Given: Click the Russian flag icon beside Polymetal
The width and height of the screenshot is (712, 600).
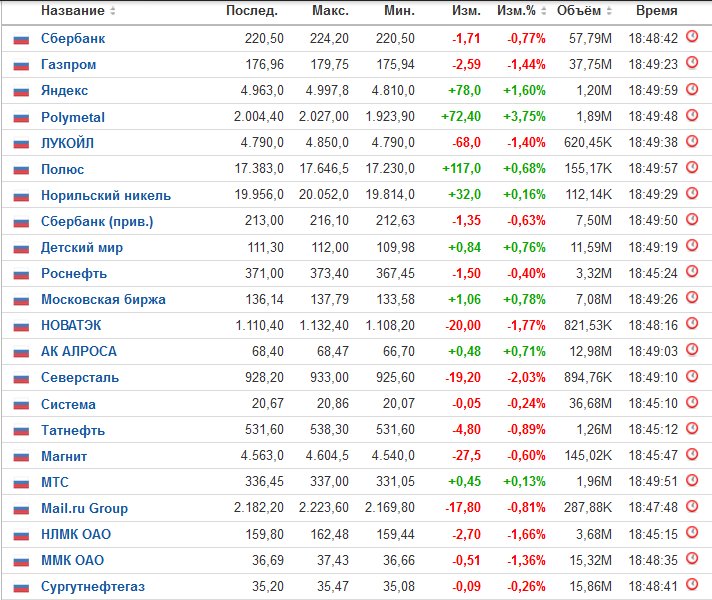Looking at the screenshot, I should (x=21, y=118).
